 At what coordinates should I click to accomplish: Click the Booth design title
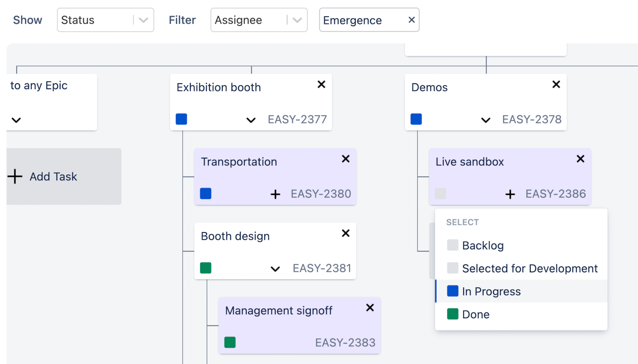tap(235, 236)
